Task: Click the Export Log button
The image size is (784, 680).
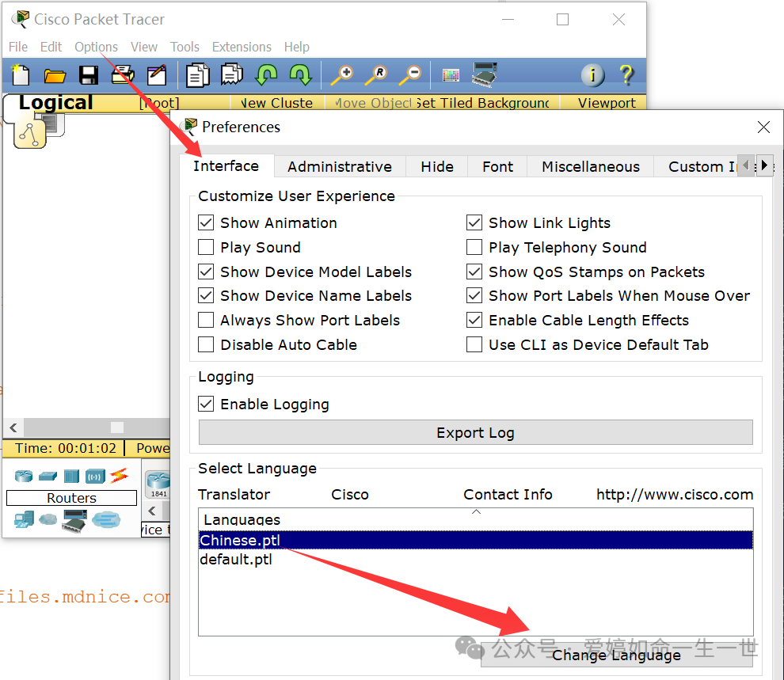Action: tap(475, 432)
